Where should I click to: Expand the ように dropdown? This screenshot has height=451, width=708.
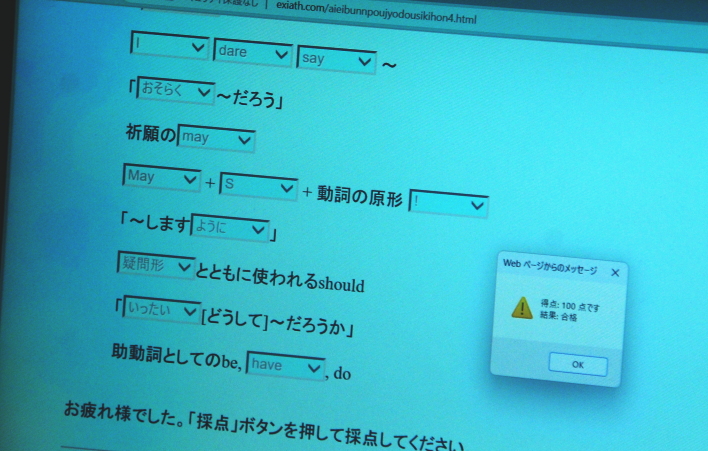pyautogui.click(x=230, y=229)
